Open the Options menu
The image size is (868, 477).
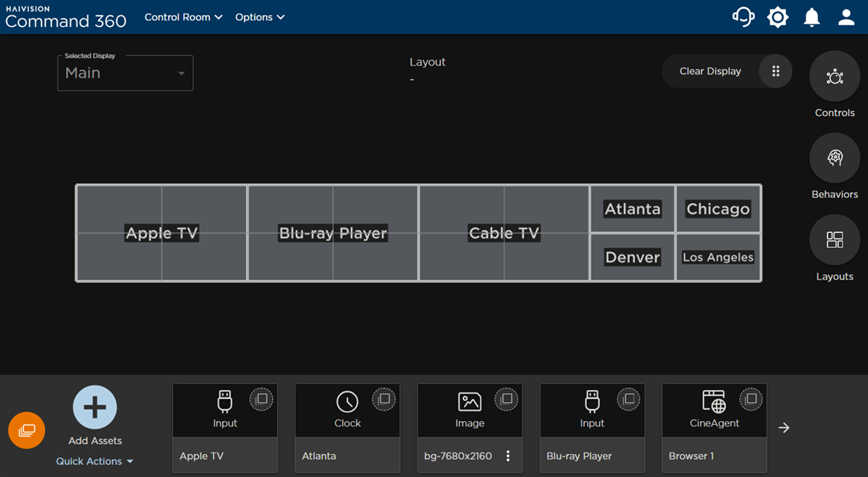coord(260,17)
